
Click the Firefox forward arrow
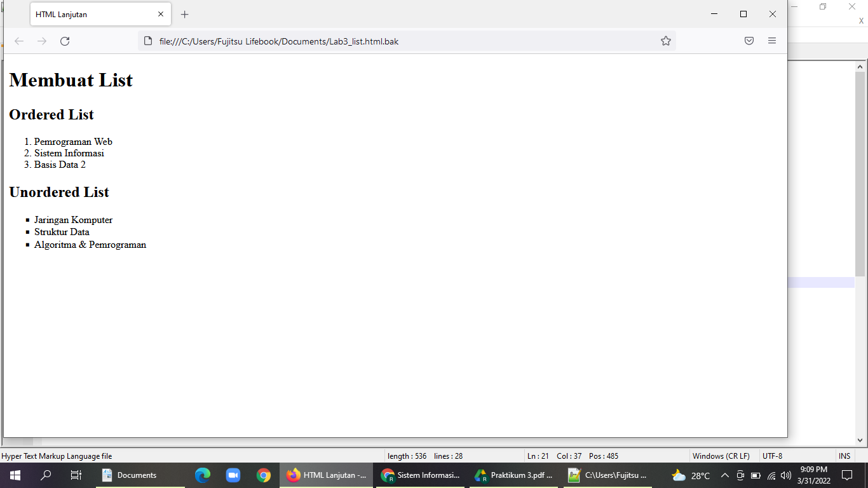point(42,41)
